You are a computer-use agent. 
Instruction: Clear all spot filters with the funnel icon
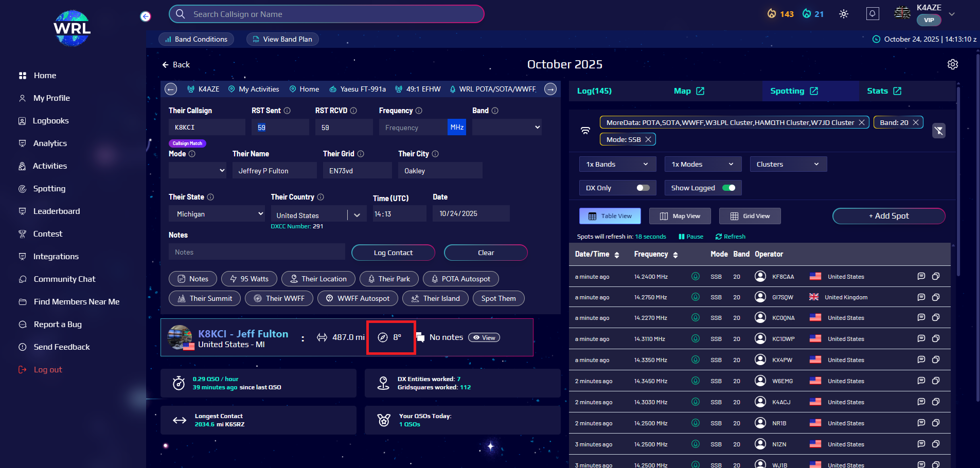tap(939, 131)
